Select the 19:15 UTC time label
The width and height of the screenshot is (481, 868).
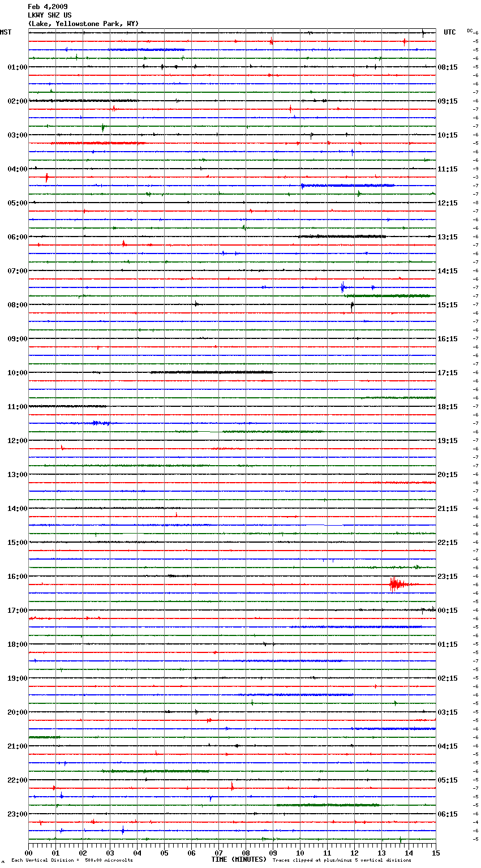coord(448,441)
